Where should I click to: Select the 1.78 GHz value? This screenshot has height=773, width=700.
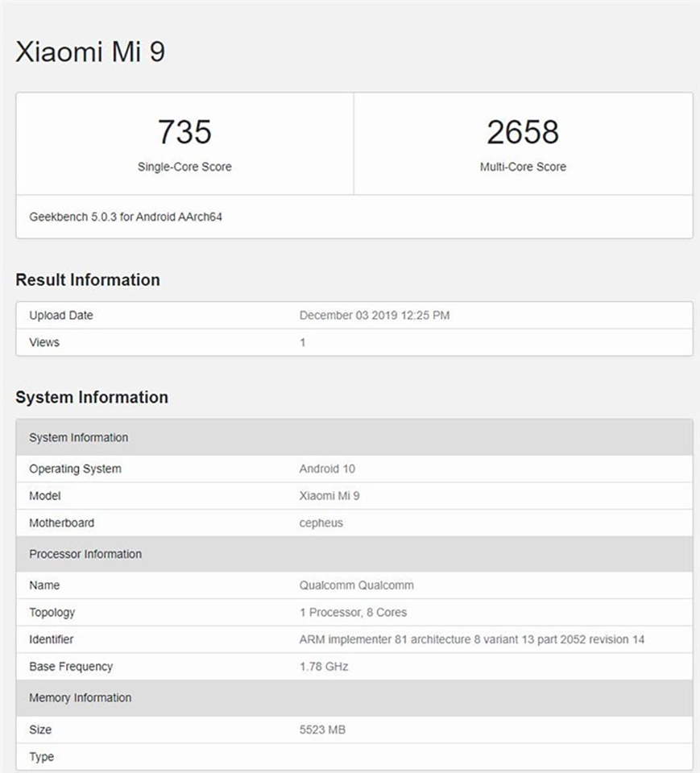click(x=324, y=667)
